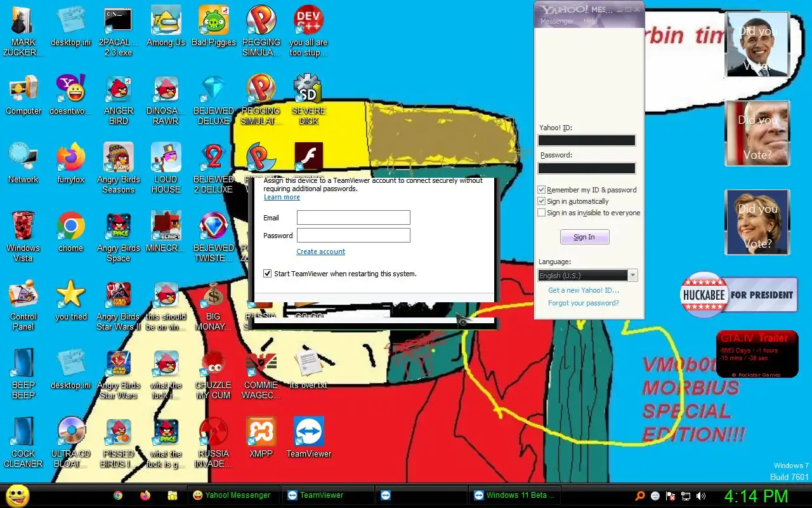
Task: Open the 2PACAL 2.3.exe icon
Action: pyautogui.click(x=119, y=30)
